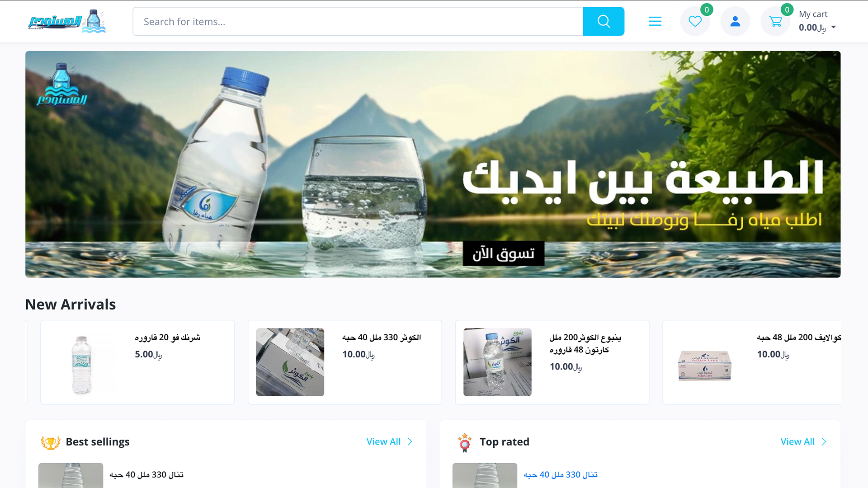
Task: Open the wishlist heart icon
Action: click(x=695, y=21)
